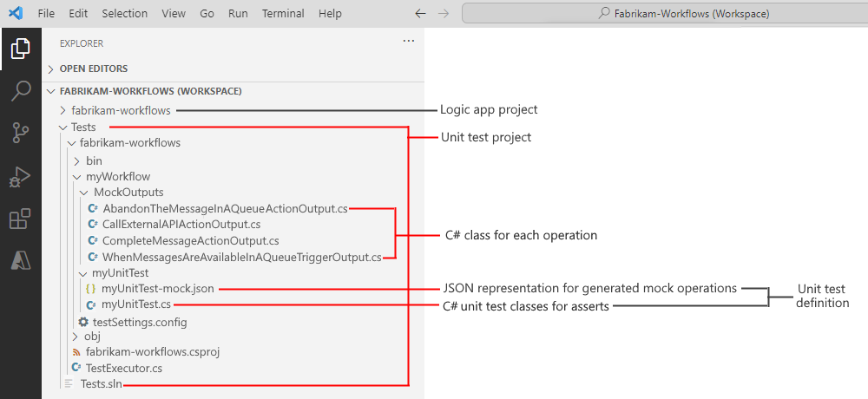The height and width of the screenshot is (399, 868).
Task: Open the Selection menu
Action: pos(124,14)
